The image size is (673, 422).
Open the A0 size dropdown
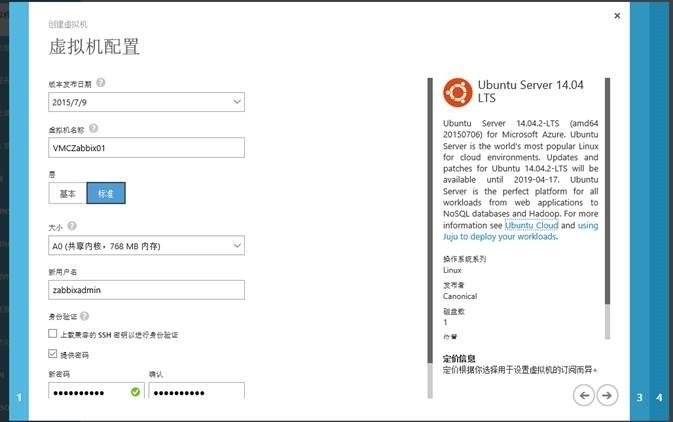146,246
